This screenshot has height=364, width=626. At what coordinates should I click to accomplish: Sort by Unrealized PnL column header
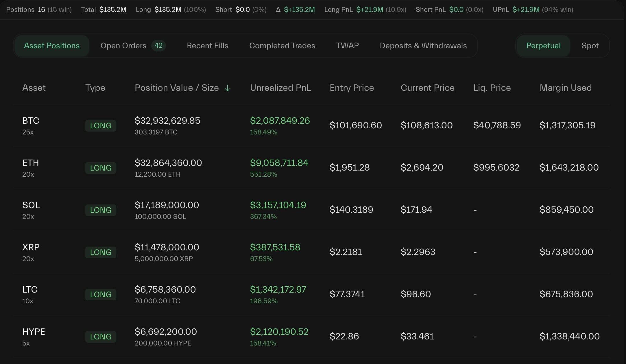pos(280,88)
